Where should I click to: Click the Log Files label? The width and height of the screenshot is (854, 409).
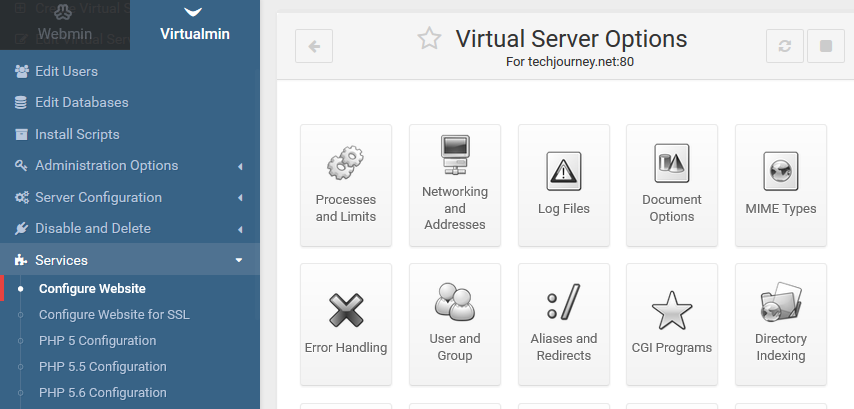[x=564, y=209]
